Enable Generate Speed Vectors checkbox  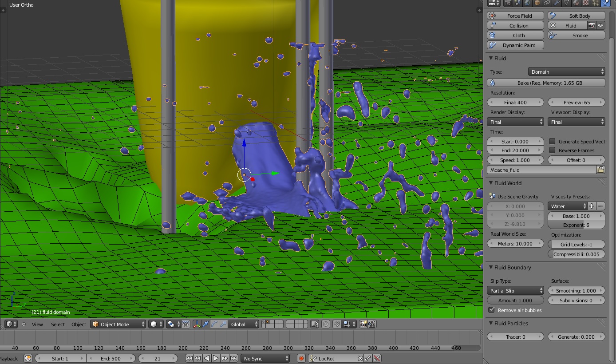552,141
